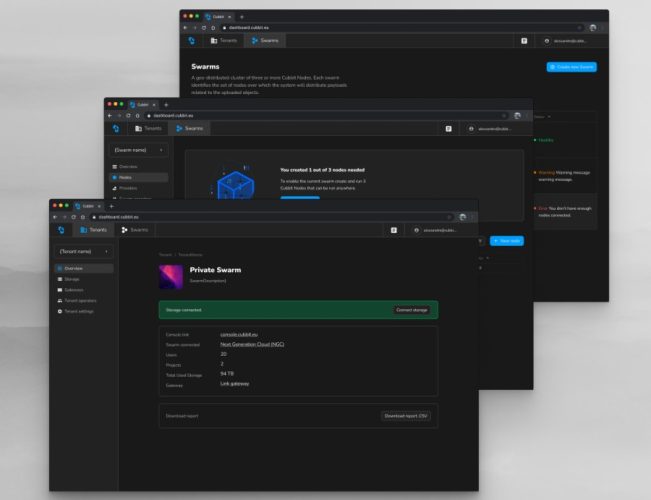The height and width of the screenshot is (500, 651).
Task: Click the Connect storage button
Action: (411, 310)
